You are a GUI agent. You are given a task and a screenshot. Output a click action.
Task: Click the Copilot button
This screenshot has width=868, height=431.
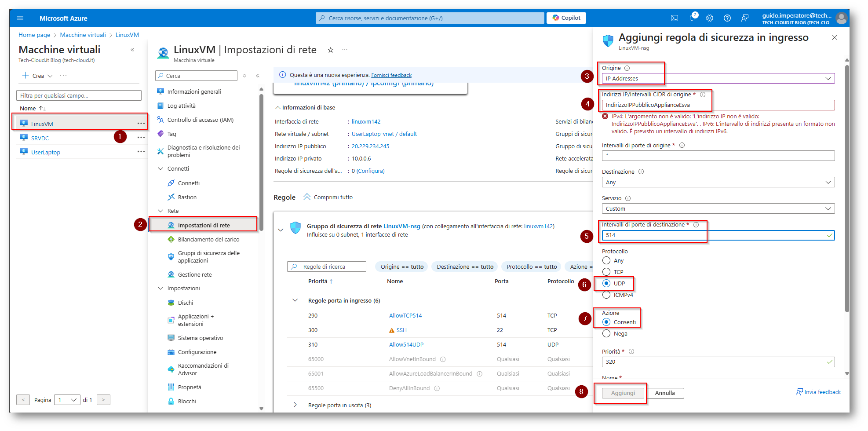coord(566,18)
